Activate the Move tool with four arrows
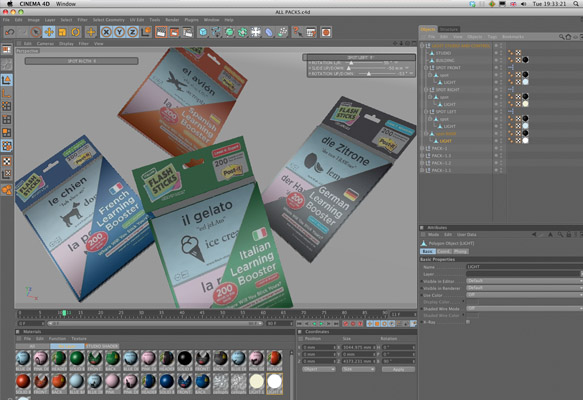 [49, 32]
